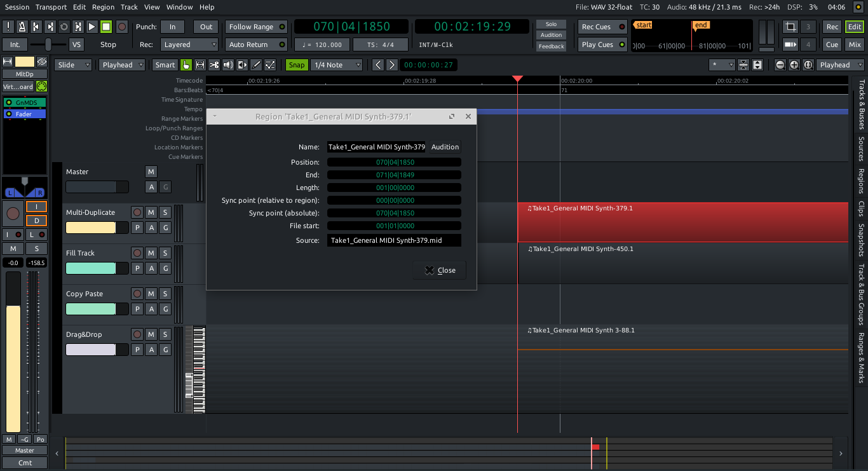The height and width of the screenshot is (471, 868).
Task: Open the Slide edit mode dropdown
Action: coord(73,65)
